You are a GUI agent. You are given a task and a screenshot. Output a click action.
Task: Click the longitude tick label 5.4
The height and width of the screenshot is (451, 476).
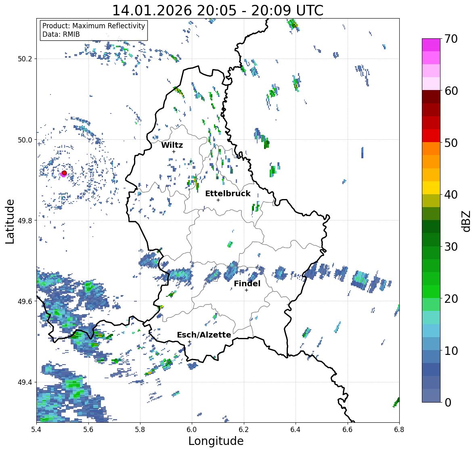coord(36,429)
